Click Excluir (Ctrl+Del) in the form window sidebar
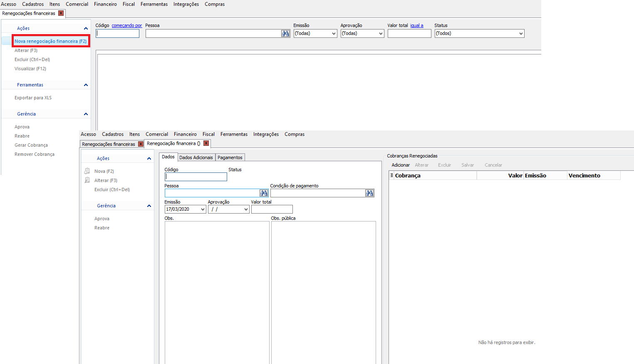Image resolution: width=634 pixels, height=364 pixels. point(112,189)
